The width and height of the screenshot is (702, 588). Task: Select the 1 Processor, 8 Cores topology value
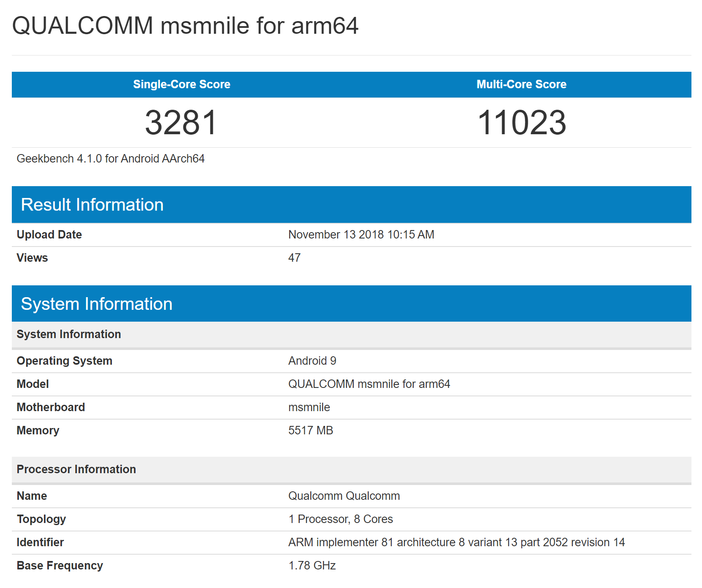pyautogui.click(x=340, y=519)
